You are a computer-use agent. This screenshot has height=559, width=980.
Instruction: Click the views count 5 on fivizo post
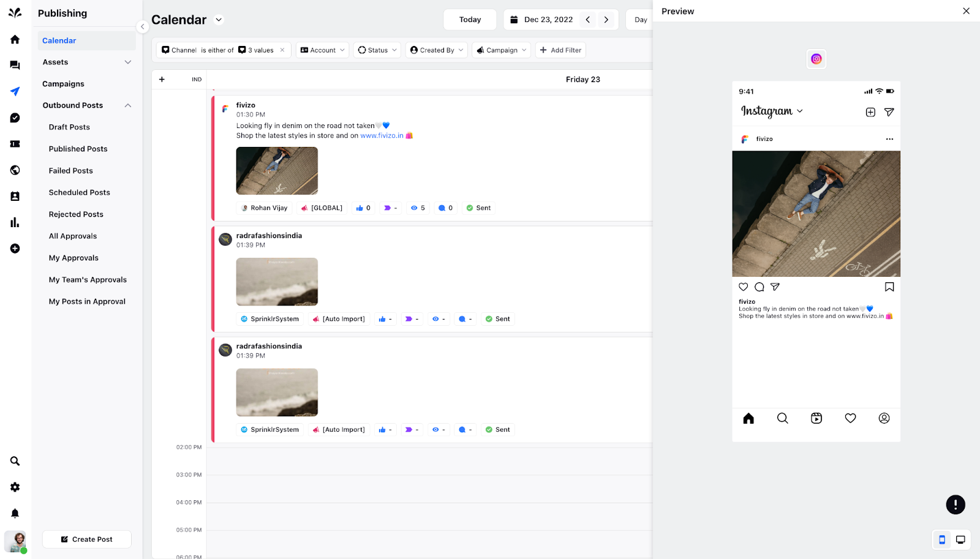click(418, 208)
